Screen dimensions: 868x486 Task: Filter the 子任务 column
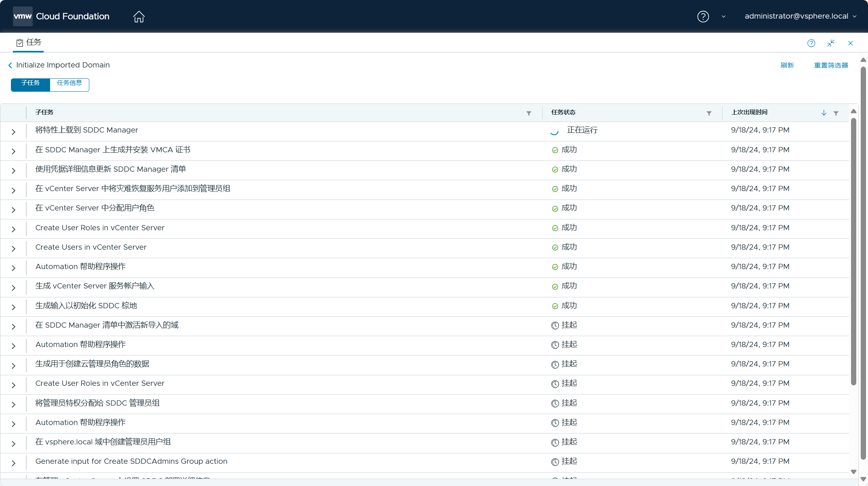529,113
